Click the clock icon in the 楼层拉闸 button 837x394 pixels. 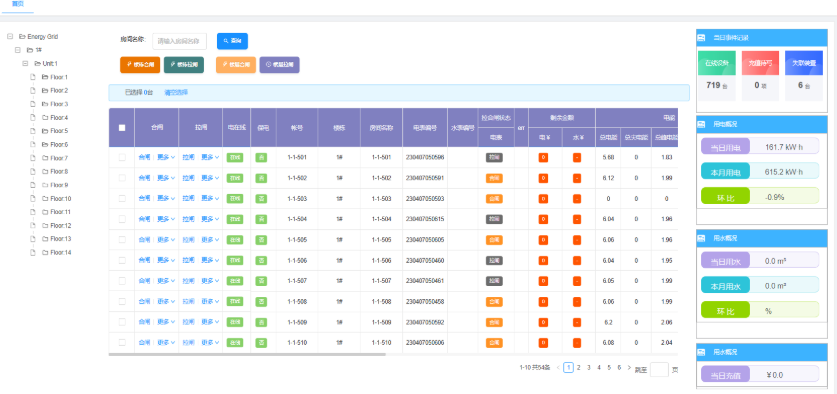[269, 65]
